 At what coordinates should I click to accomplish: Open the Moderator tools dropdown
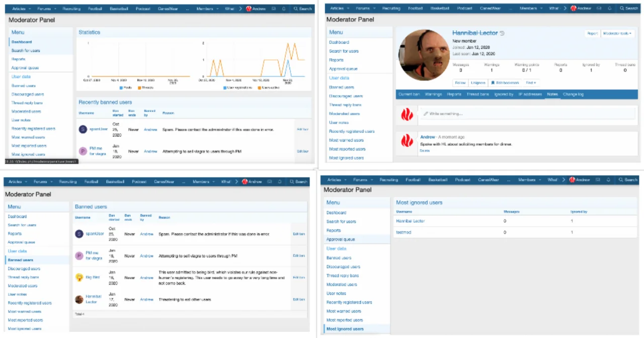tap(617, 33)
